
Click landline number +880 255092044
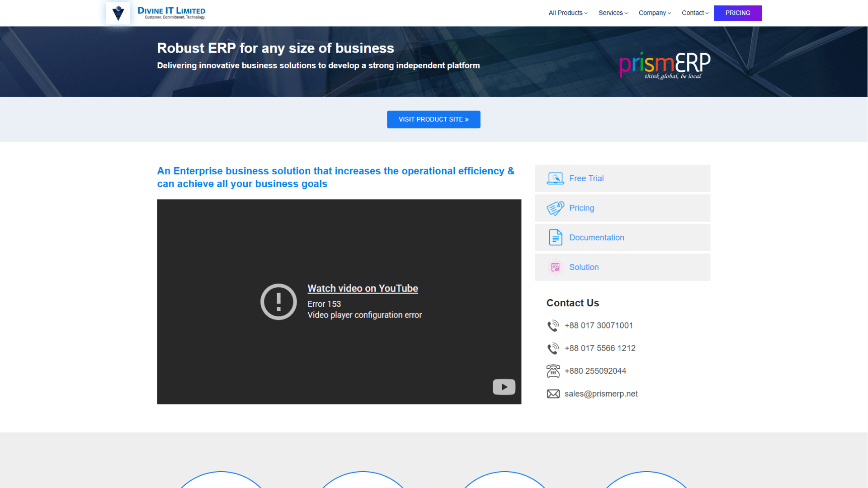coord(595,371)
